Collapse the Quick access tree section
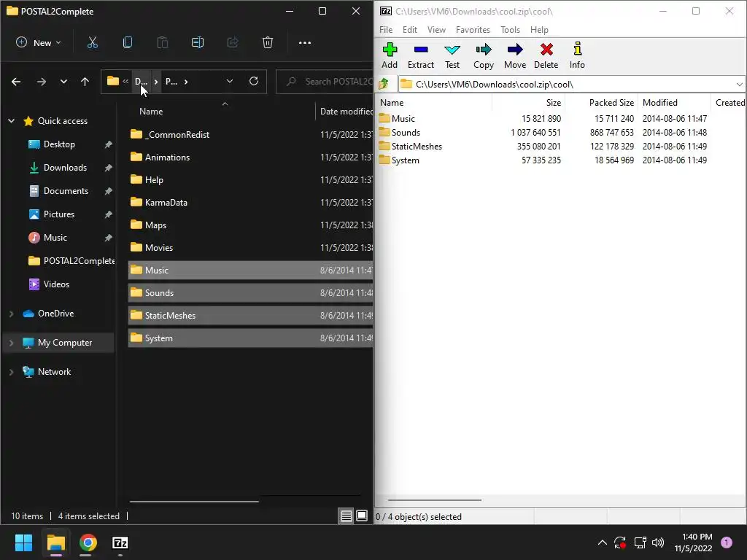The width and height of the screenshot is (747, 560). [12, 121]
